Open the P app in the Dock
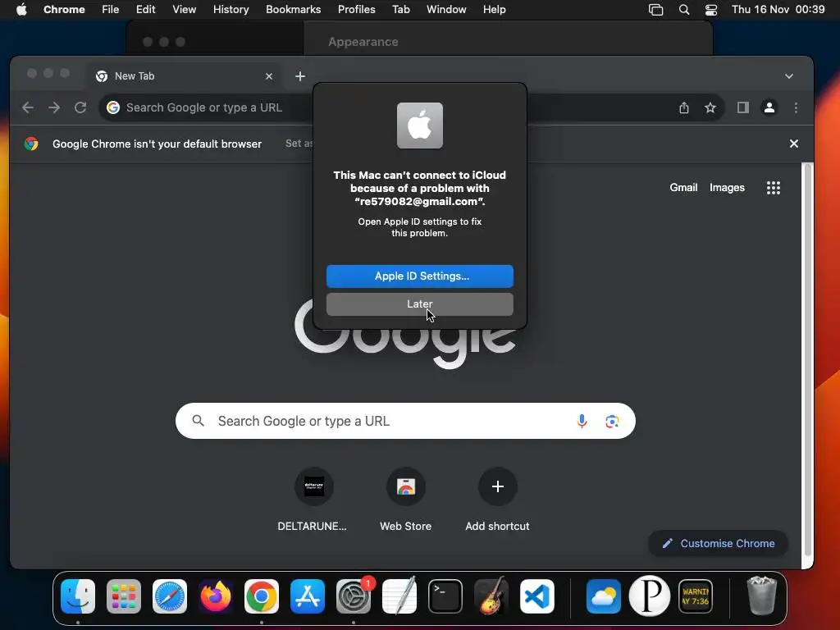 pyautogui.click(x=650, y=596)
